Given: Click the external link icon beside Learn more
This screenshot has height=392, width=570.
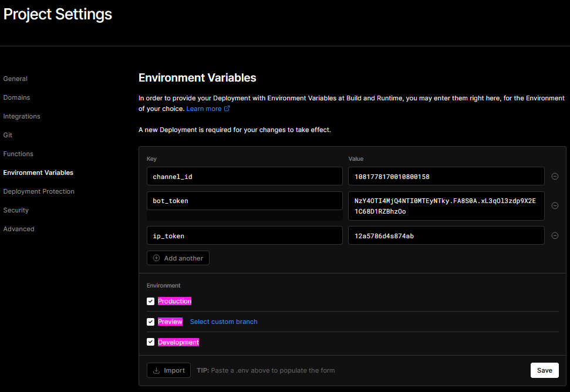Looking at the screenshot, I should pos(227,109).
